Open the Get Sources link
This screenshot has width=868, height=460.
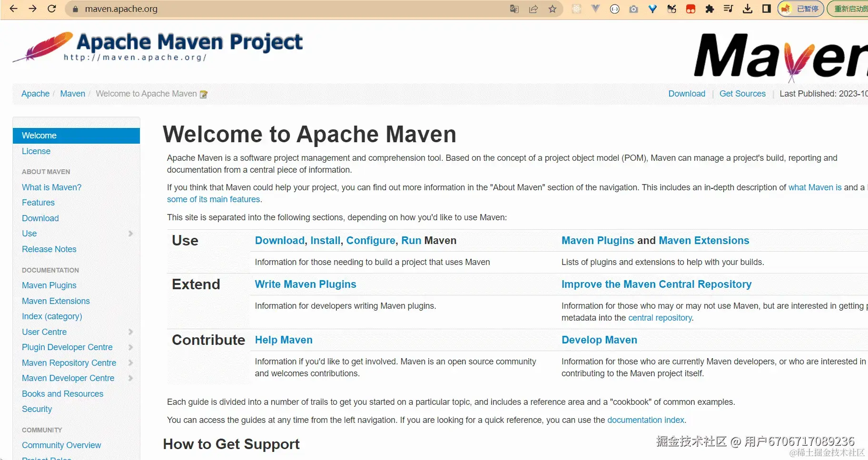point(742,94)
